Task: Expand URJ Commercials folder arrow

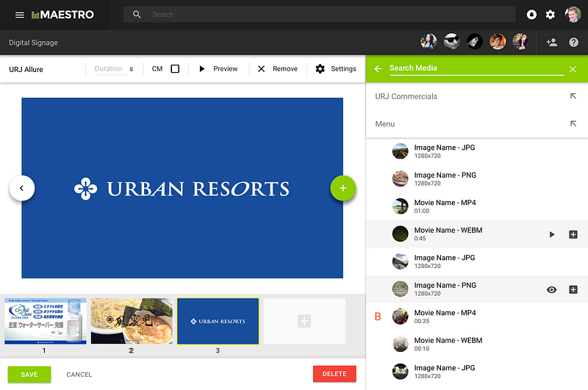Action: (573, 96)
